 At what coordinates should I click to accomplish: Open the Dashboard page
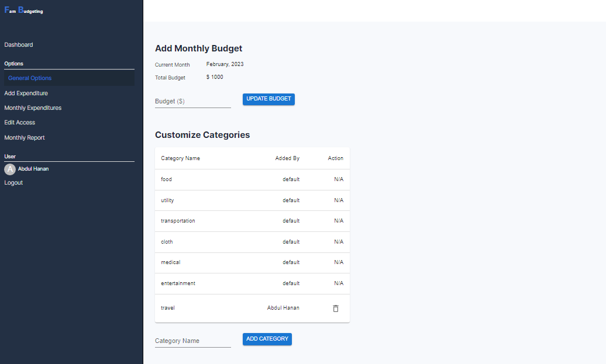[x=19, y=45]
